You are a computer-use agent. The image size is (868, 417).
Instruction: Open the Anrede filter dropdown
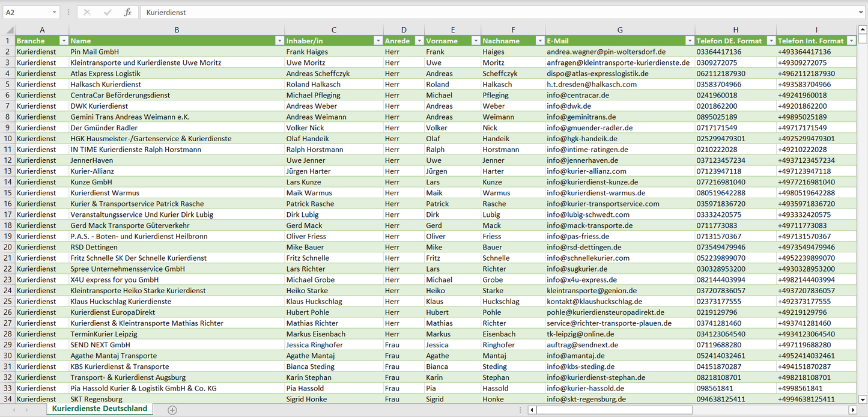coord(419,41)
